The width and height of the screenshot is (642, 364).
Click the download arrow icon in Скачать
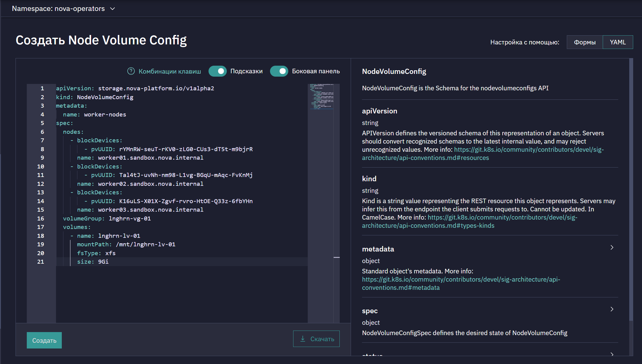coord(303,339)
